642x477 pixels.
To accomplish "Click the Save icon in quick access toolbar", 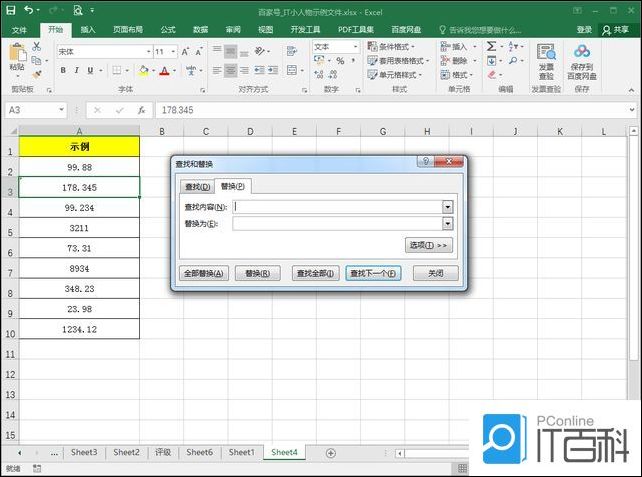I will coord(9,9).
